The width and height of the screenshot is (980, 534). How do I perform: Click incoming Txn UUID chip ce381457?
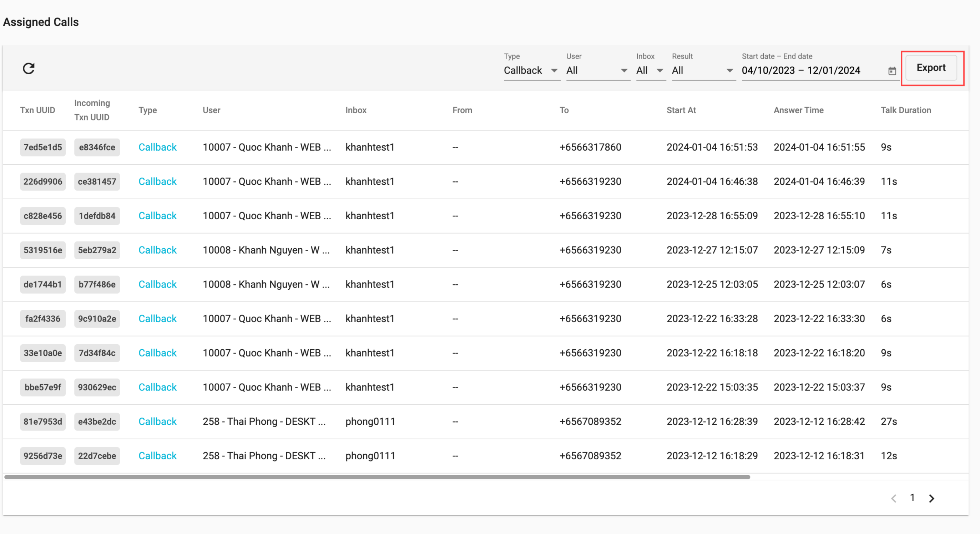click(x=97, y=182)
